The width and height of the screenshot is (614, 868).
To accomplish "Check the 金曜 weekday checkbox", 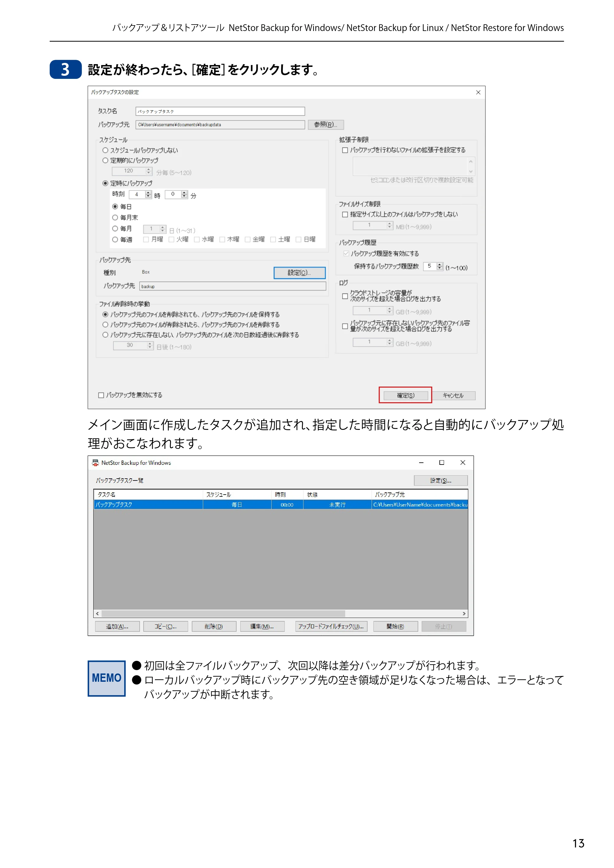I will click(248, 239).
